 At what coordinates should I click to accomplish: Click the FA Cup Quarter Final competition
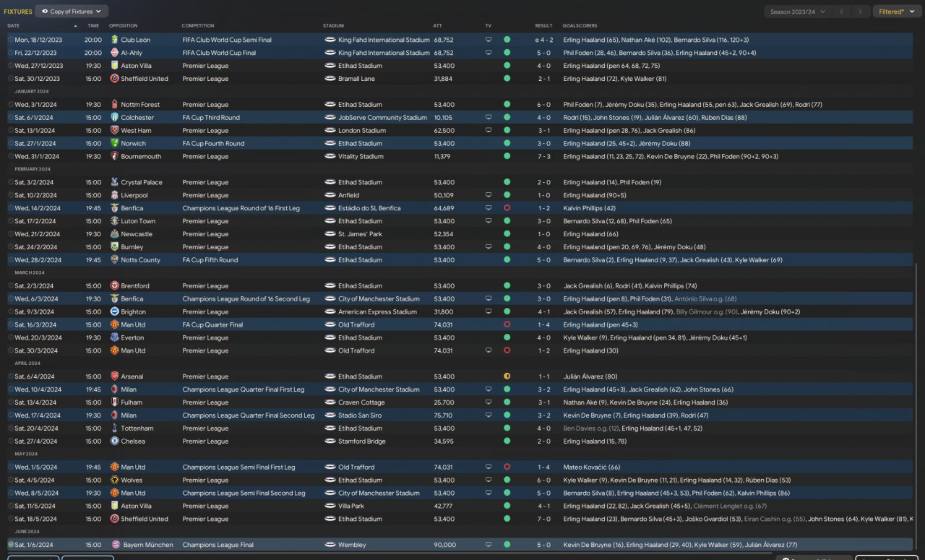point(212,325)
